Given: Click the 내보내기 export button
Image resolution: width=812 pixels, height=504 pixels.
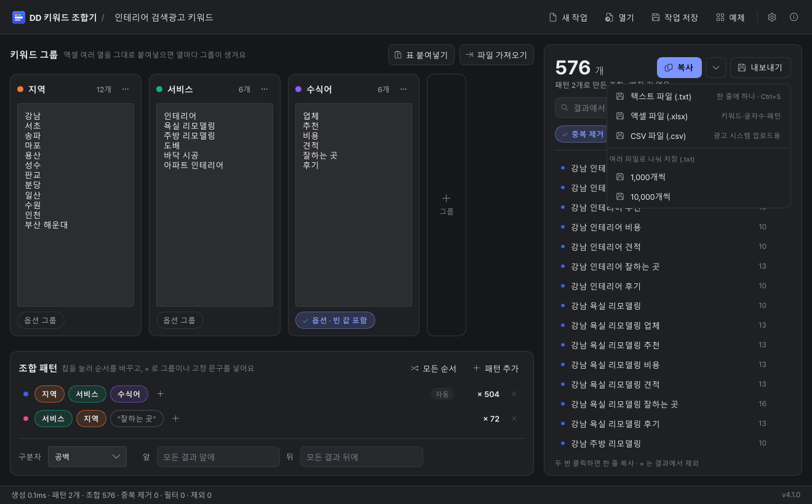Looking at the screenshot, I should tap(760, 68).
